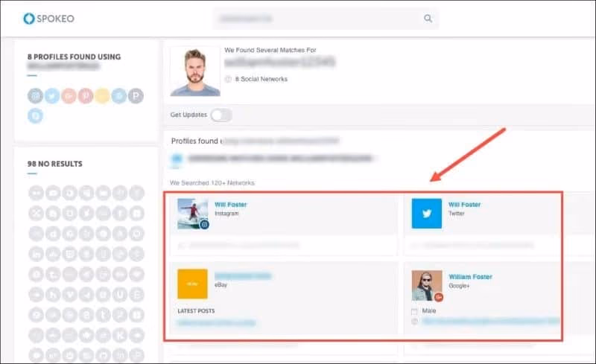Open Will Foster's Instagram profile link
The width and height of the screenshot is (596, 364).
[232, 205]
